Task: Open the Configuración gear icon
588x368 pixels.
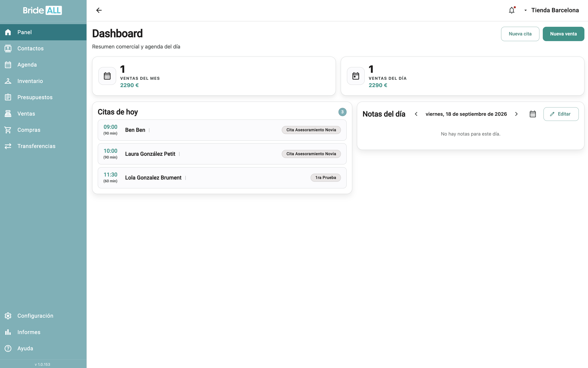Action: (8, 316)
